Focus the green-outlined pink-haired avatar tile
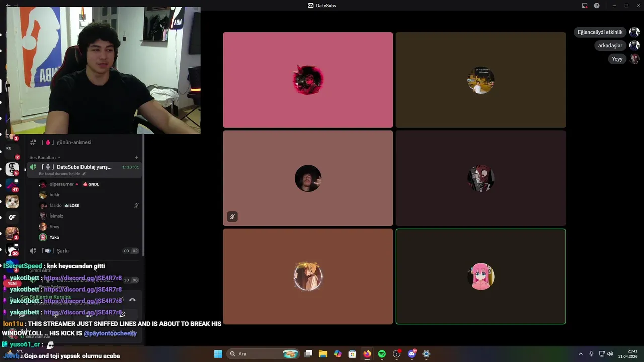Viewport: 644px width, 362px height. (480, 277)
